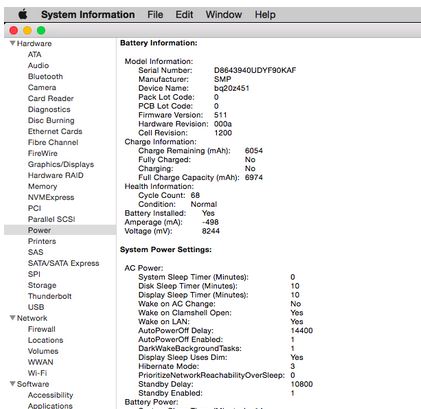Select Wi-Fi under Network
Screen dimensions: 421x409
pyautogui.click(x=37, y=373)
